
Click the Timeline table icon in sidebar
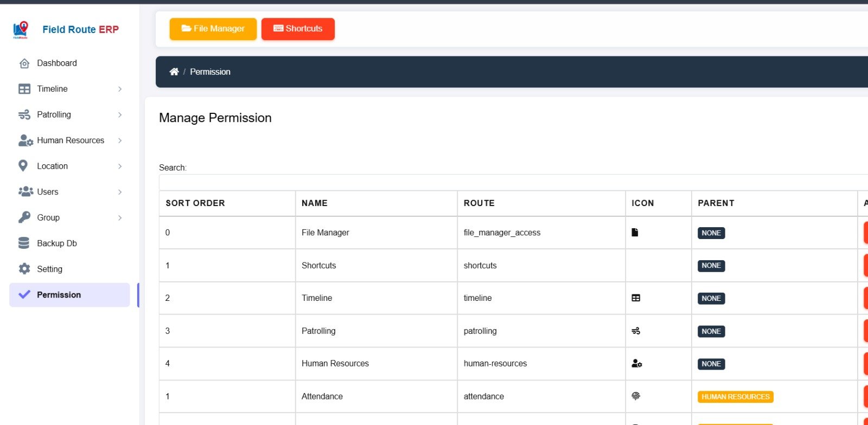24,89
